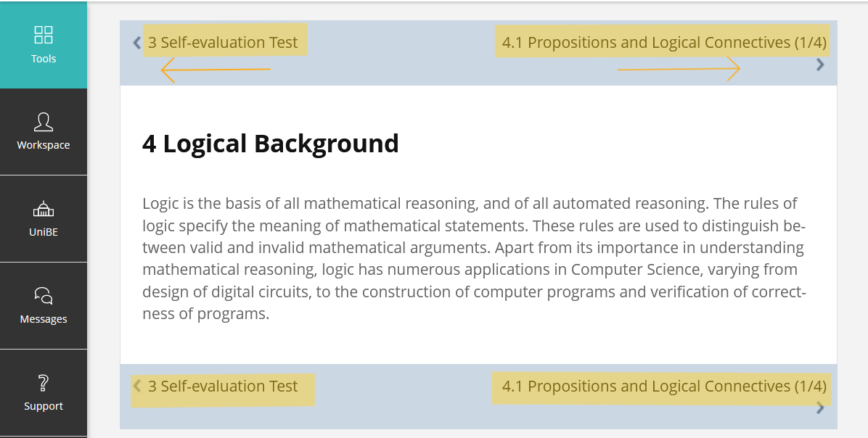Select the "Tools" label in sidebar
Viewport: 868px width, 438px height.
pyautogui.click(x=44, y=59)
